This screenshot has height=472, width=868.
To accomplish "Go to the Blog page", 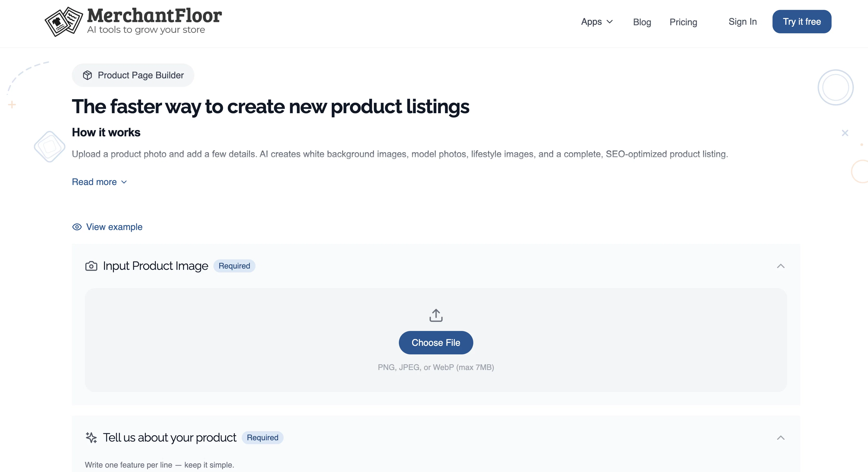I will (x=642, y=22).
